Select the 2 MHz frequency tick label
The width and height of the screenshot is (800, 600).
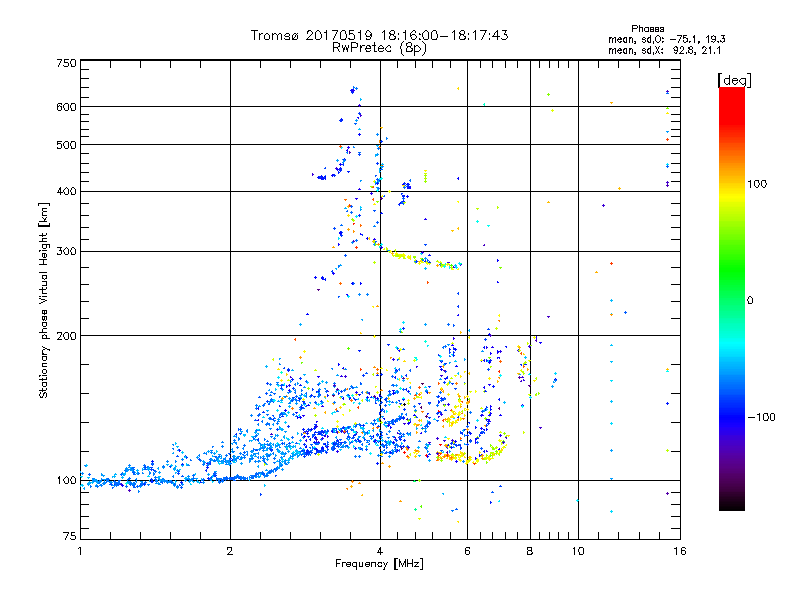click(x=230, y=551)
